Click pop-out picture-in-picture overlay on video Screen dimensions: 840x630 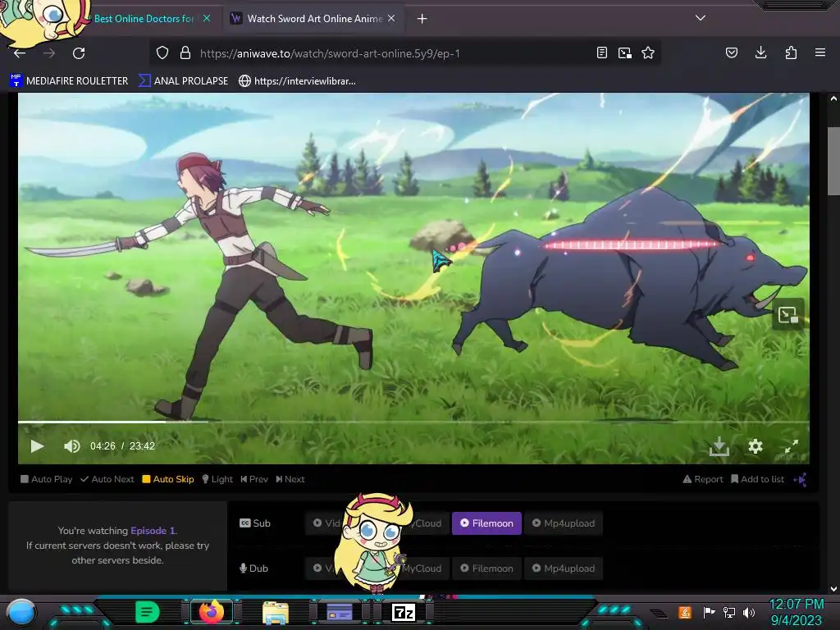[x=788, y=315]
